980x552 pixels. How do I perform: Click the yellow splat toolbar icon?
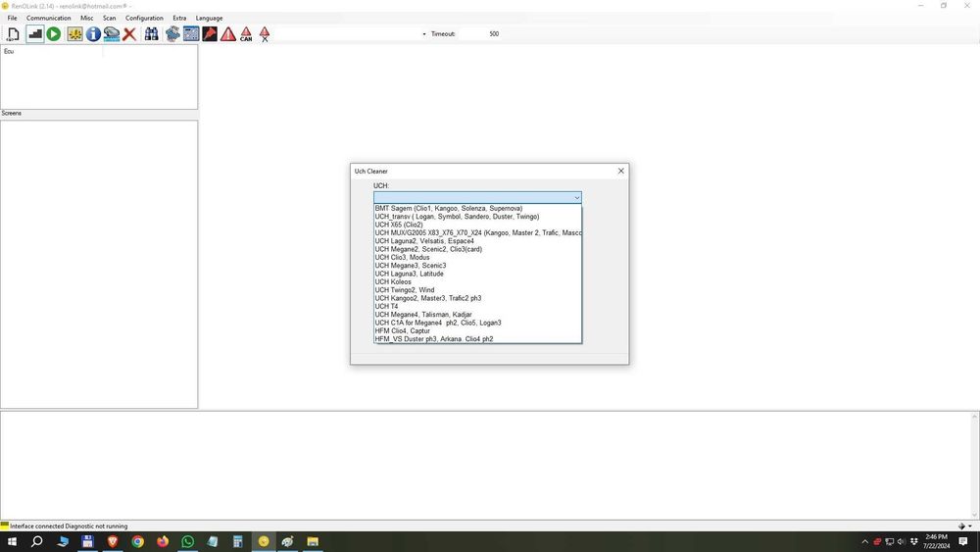coord(75,34)
